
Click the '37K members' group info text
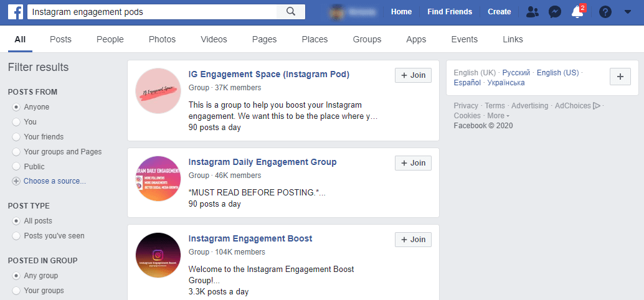pos(238,88)
